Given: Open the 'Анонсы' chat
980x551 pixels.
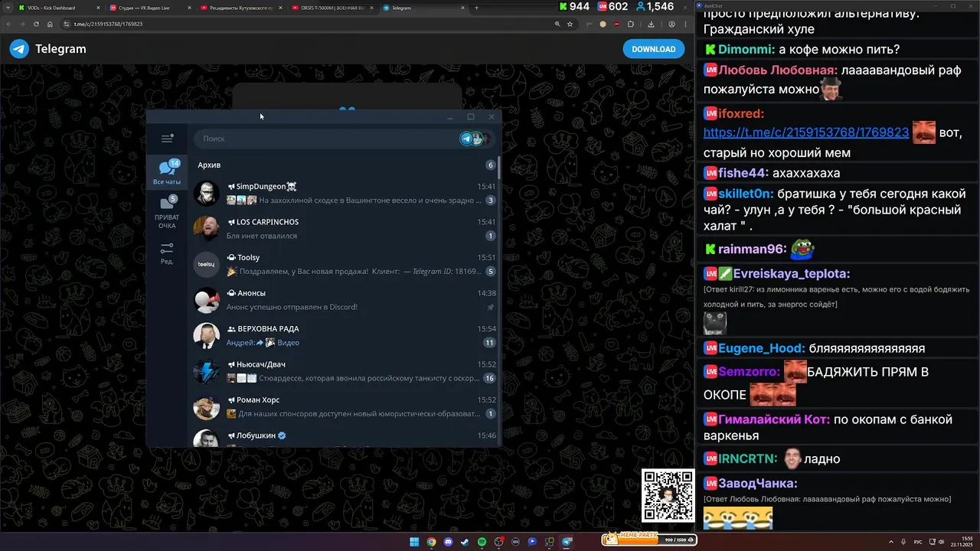Looking at the screenshot, I should (345, 300).
